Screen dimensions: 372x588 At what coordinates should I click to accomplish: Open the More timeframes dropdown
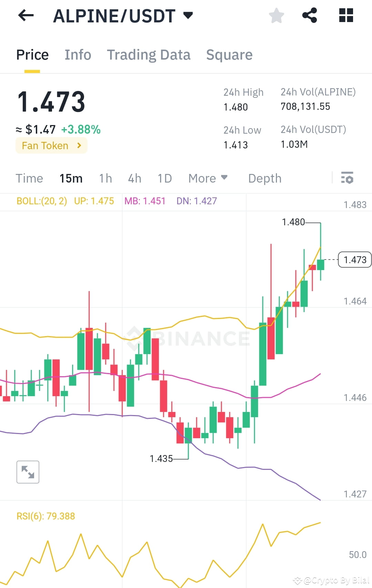pyautogui.click(x=208, y=178)
